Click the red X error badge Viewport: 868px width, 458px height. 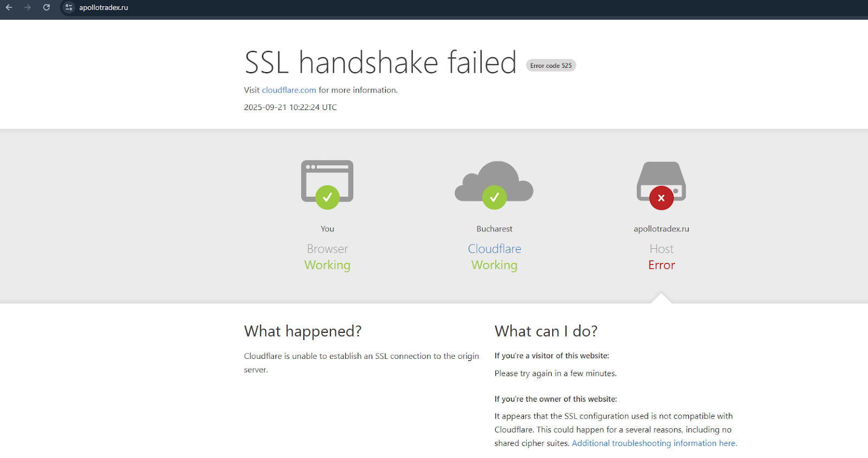pyautogui.click(x=661, y=198)
